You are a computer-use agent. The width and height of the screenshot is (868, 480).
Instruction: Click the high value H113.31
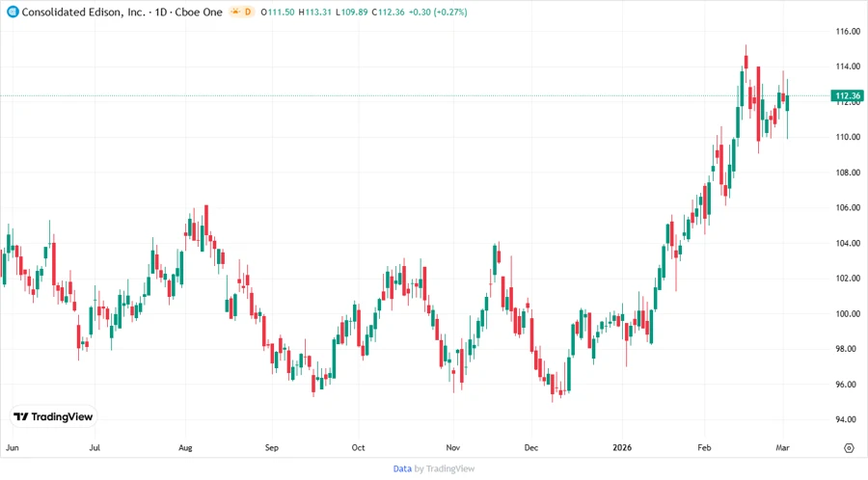click(315, 12)
